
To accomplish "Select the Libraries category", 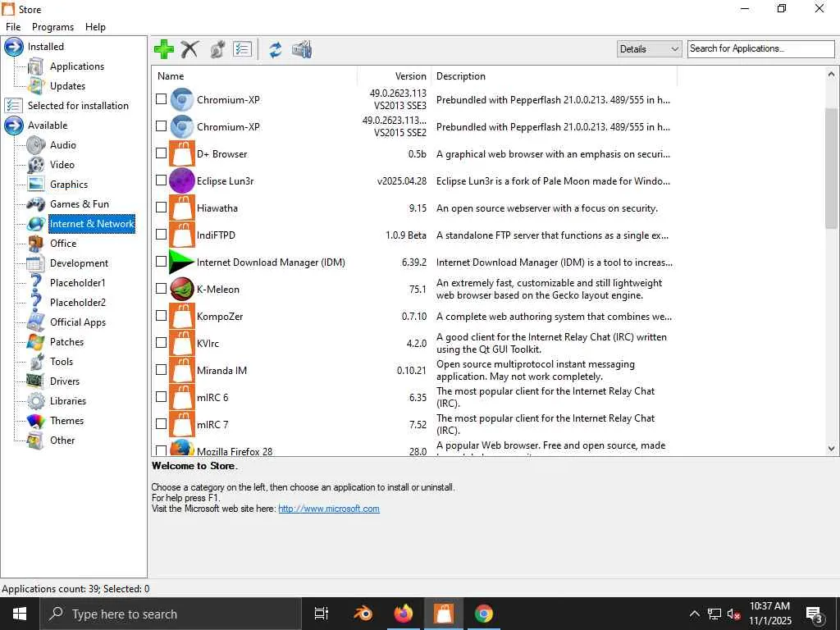I will point(67,401).
